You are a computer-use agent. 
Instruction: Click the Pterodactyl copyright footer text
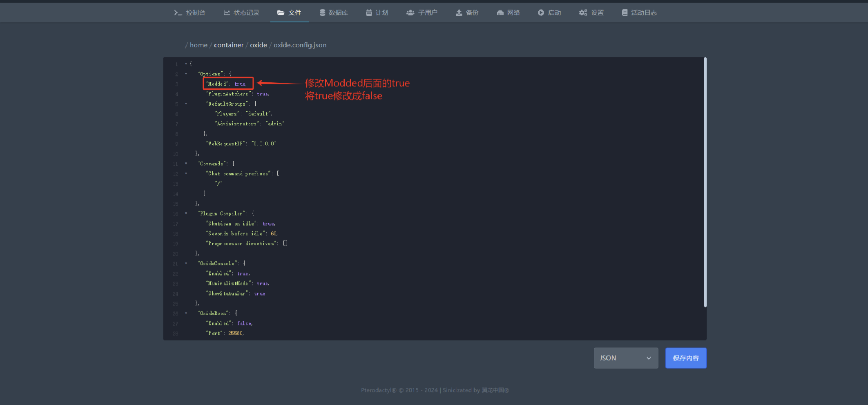(x=435, y=390)
